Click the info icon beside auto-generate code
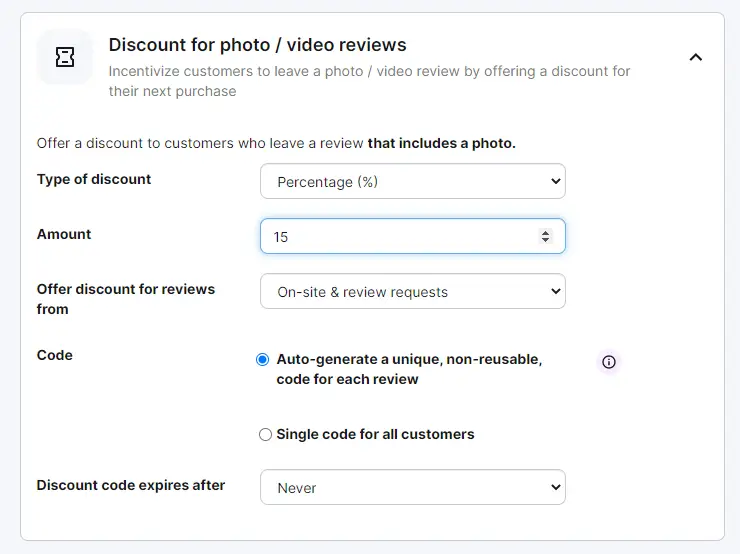This screenshot has height=554, width=740. (609, 362)
